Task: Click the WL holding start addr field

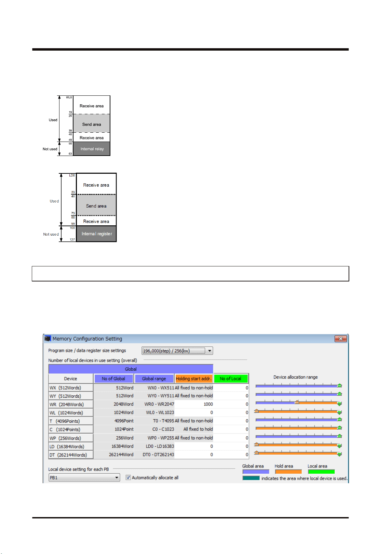Action: click(194, 412)
